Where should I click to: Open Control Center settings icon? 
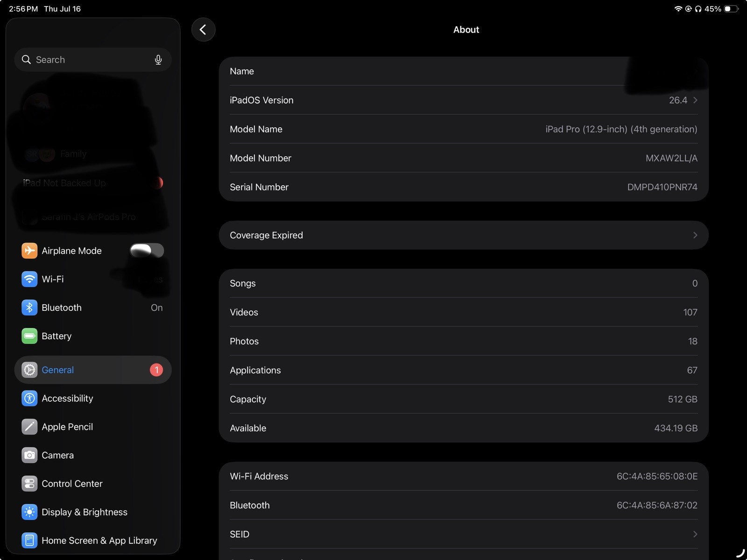[29, 484]
